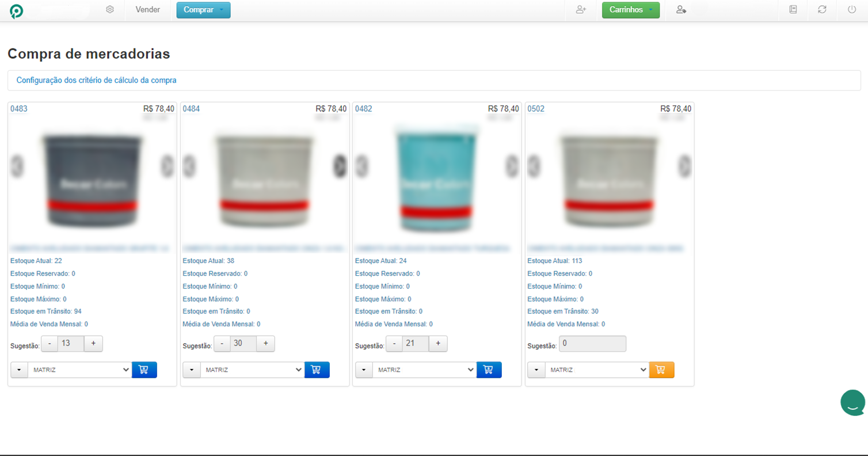Open MATRIZ select for product 0484
The width and height of the screenshot is (868, 456).
click(252, 370)
